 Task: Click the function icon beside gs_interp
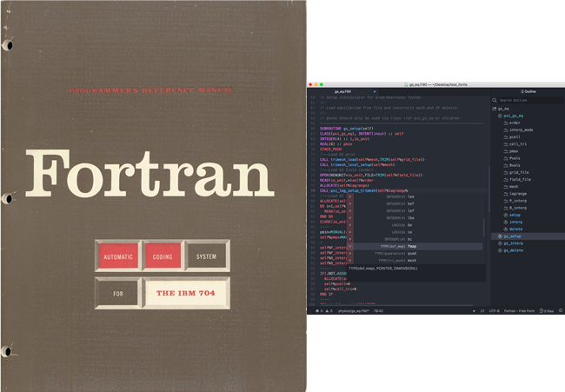pos(500,243)
